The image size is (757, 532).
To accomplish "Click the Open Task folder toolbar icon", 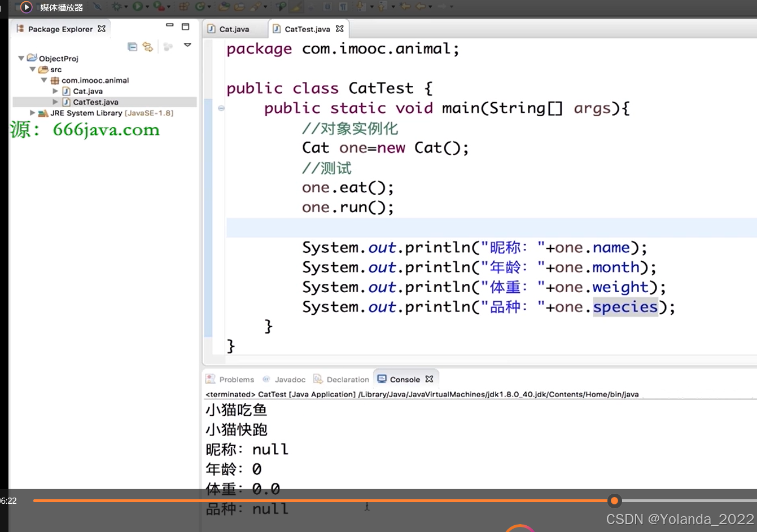I will [x=239, y=7].
